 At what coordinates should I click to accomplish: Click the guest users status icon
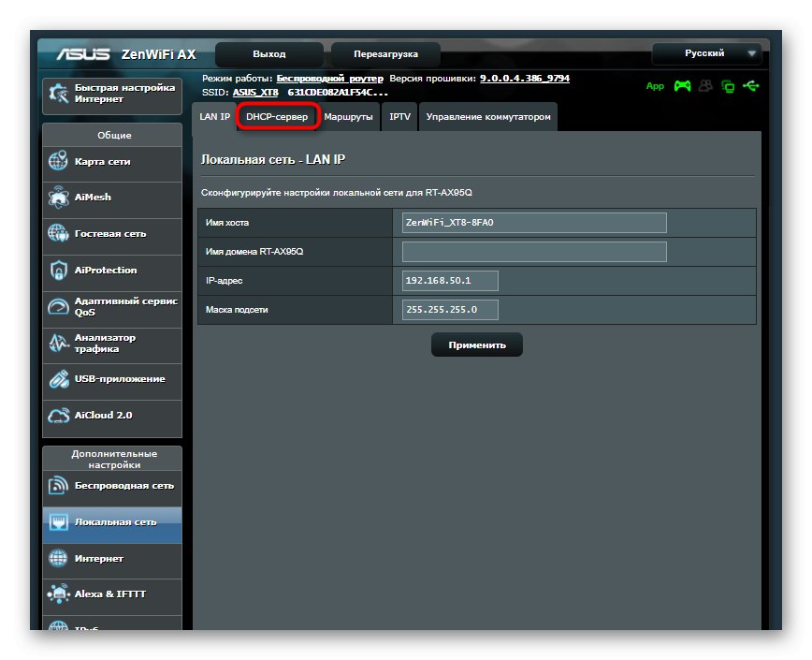coord(705,86)
